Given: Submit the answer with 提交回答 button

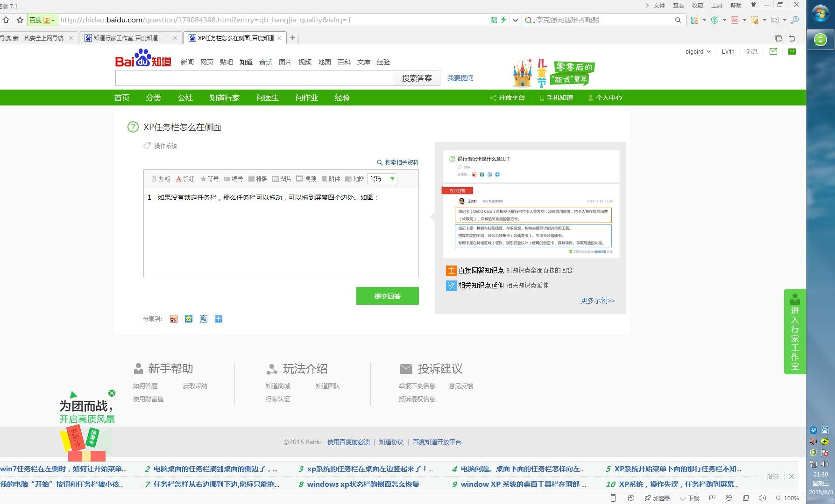Looking at the screenshot, I should pyautogui.click(x=387, y=295).
